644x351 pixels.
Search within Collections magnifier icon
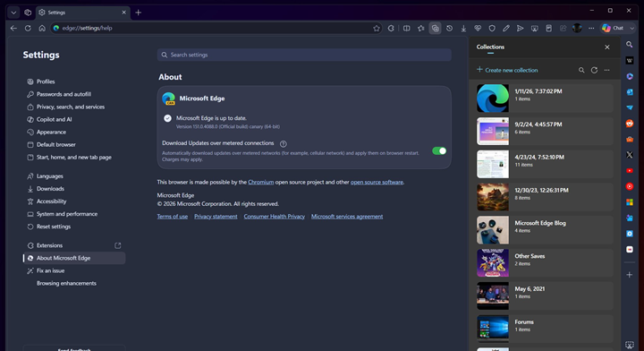tap(581, 70)
